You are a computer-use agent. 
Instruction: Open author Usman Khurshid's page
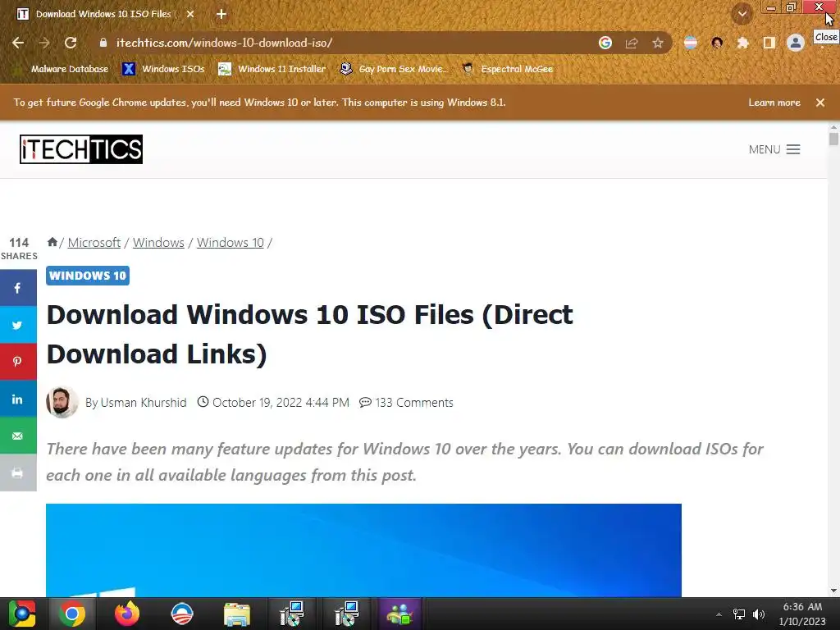[x=144, y=402]
